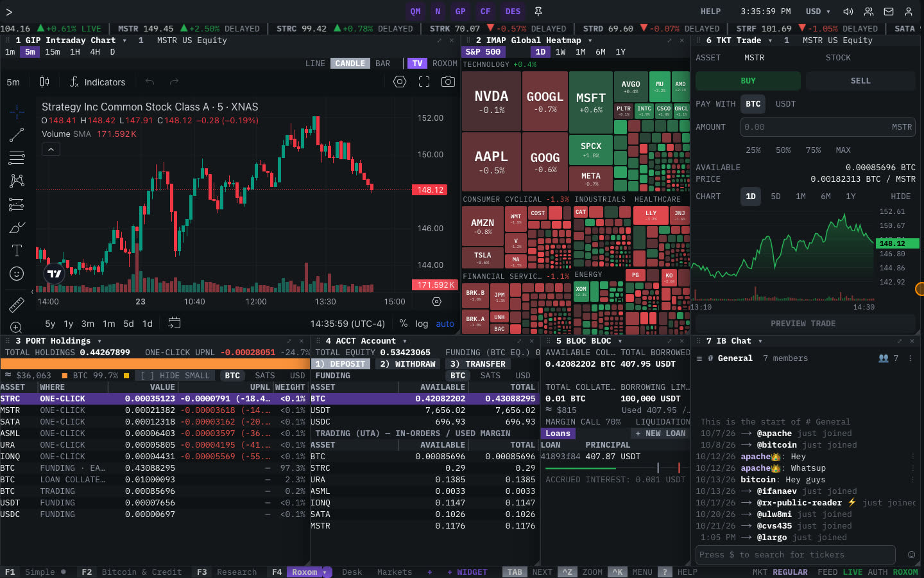This screenshot has height=578, width=924.
Task: Click the SELL button in Trade panel
Action: click(x=860, y=81)
